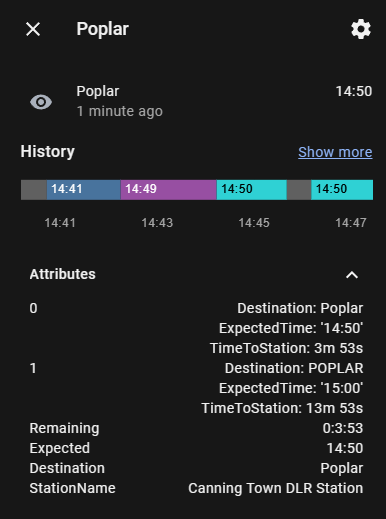Collapse the Attributes section chevron
386x519 pixels.
point(352,275)
